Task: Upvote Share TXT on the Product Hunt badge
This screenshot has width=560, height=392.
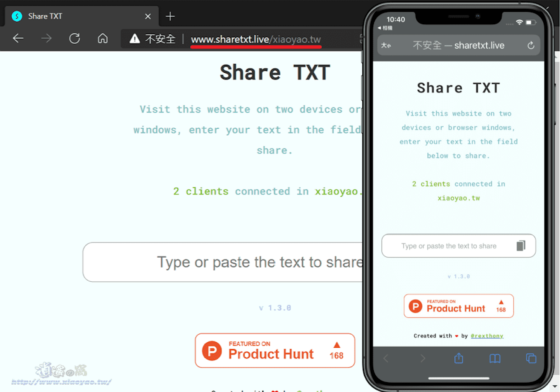Action: 336,350
